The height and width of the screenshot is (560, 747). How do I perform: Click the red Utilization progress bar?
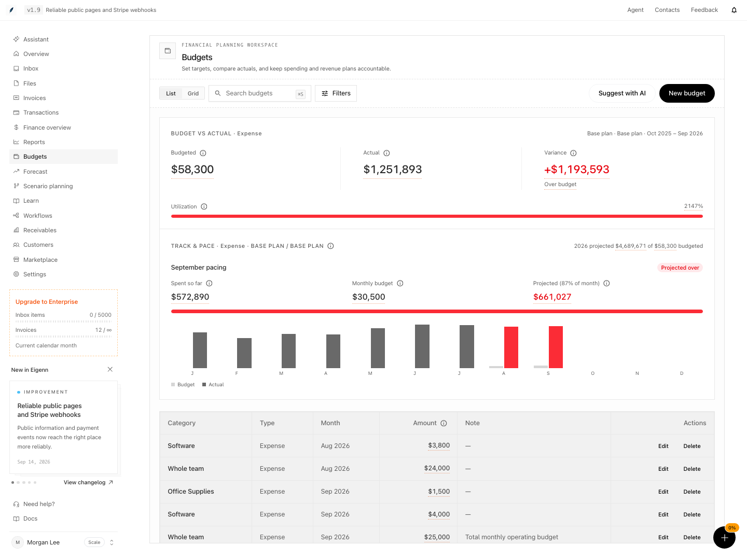click(x=437, y=216)
